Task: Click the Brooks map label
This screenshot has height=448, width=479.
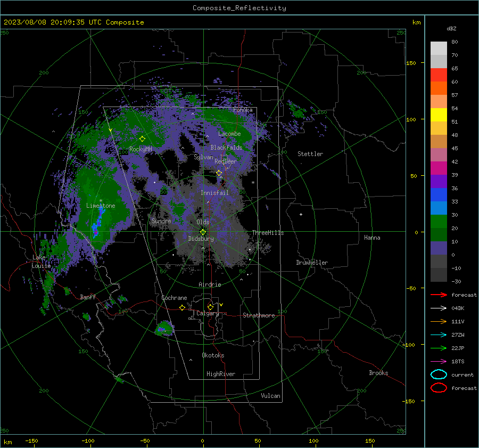Action: coord(378,373)
